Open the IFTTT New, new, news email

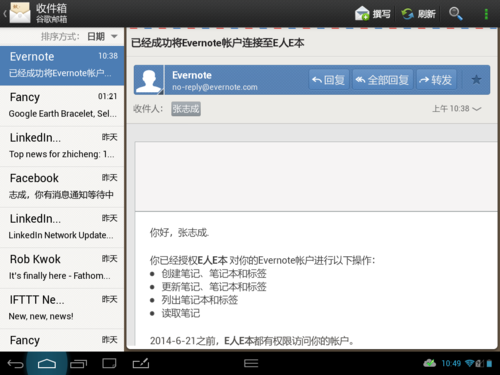62,308
